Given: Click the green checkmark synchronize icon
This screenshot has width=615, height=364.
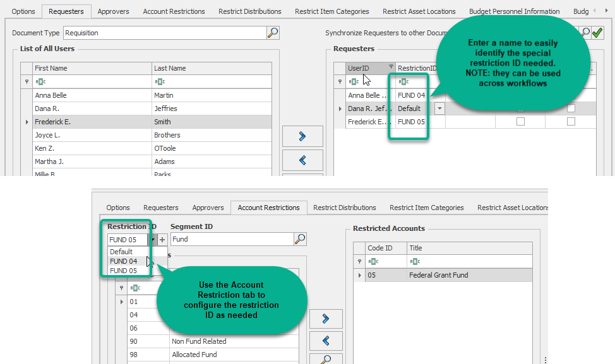Looking at the screenshot, I should coord(597,33).
